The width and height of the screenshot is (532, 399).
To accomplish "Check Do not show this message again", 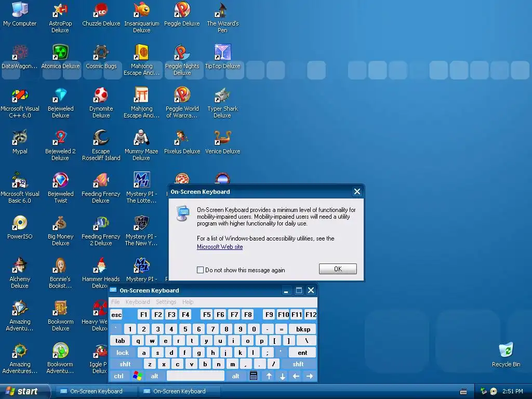I will [200, 270].
